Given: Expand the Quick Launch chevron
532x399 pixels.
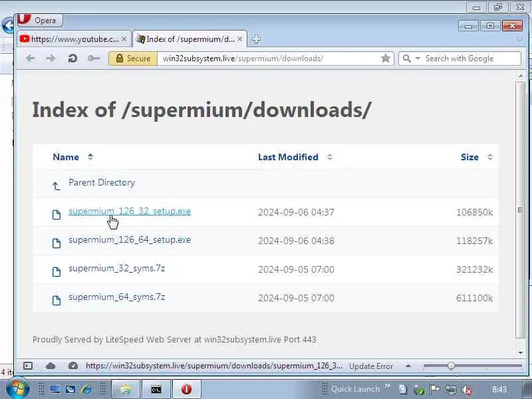Looking at the screenshot, I should click(x=387, y=386).
